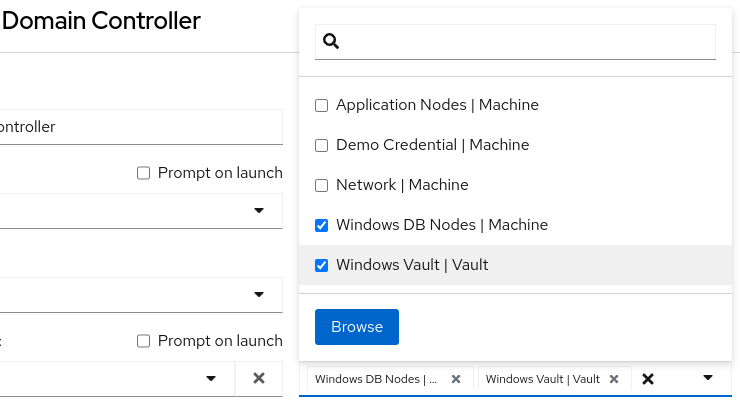Click the search magnifier icon
The height and width of the screenshot is (418, 740).
[331, 41]
